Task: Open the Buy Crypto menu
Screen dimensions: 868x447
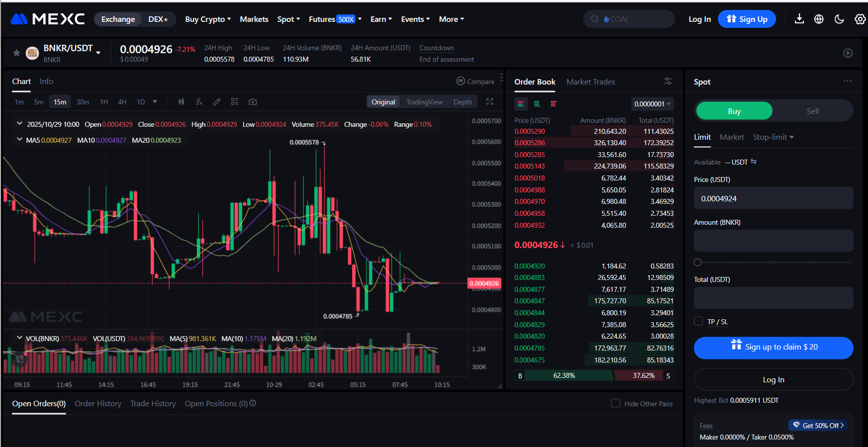Action: pos(208,19)
